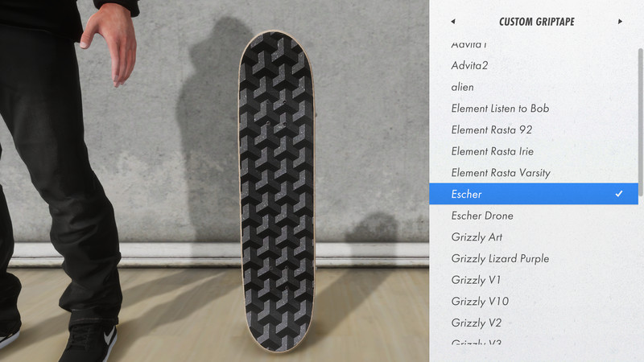
Task: Click the griptape list scrollbar
Action: pos(640,116)
